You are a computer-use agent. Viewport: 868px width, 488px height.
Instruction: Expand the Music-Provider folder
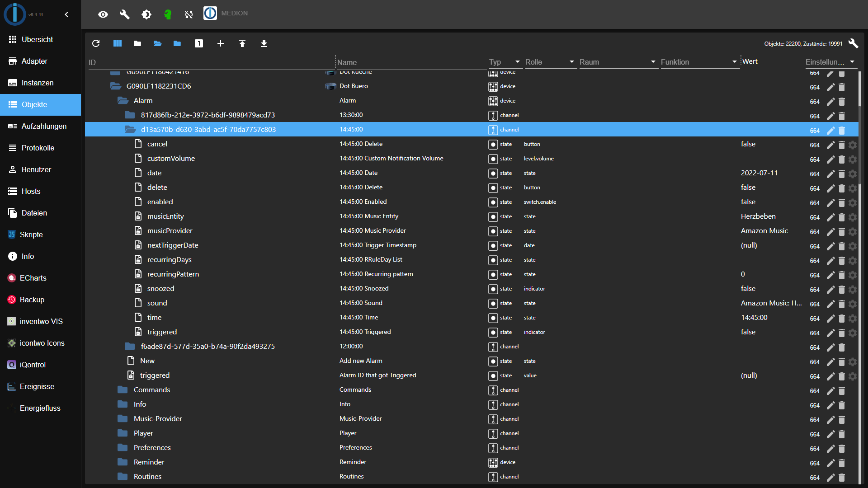point(123,418)
